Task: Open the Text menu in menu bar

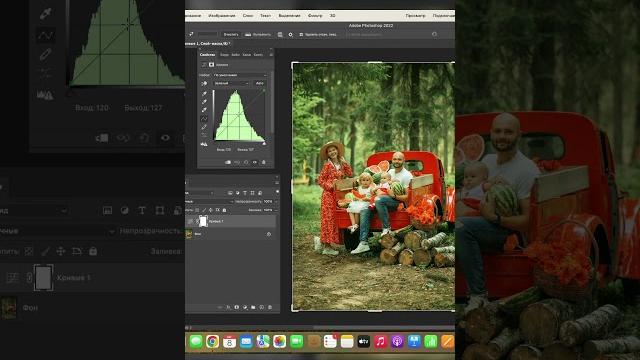Action: click(x=265, y=16)
